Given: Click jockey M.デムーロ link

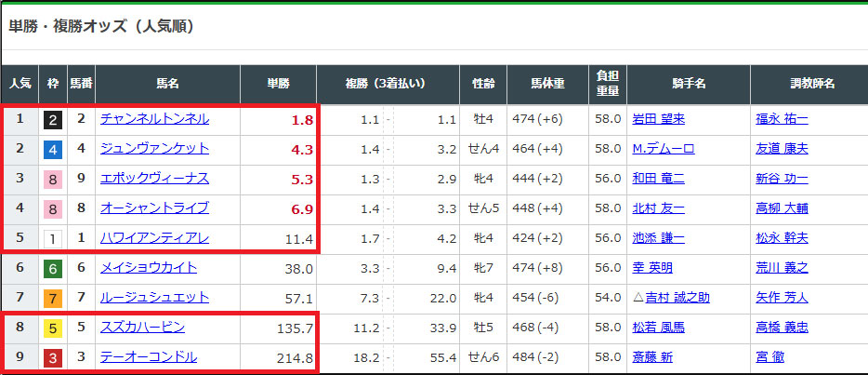Looking at the screenshot, I should coord(663,149).
